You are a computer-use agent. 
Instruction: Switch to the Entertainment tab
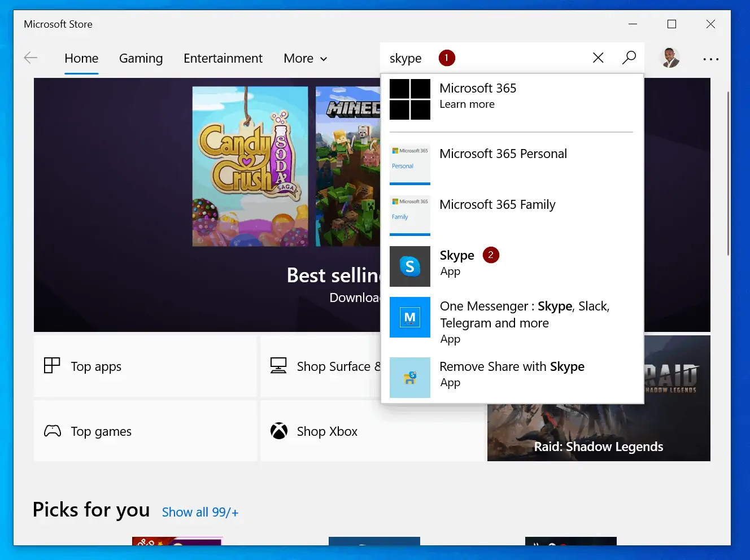(x=223, y=59)
